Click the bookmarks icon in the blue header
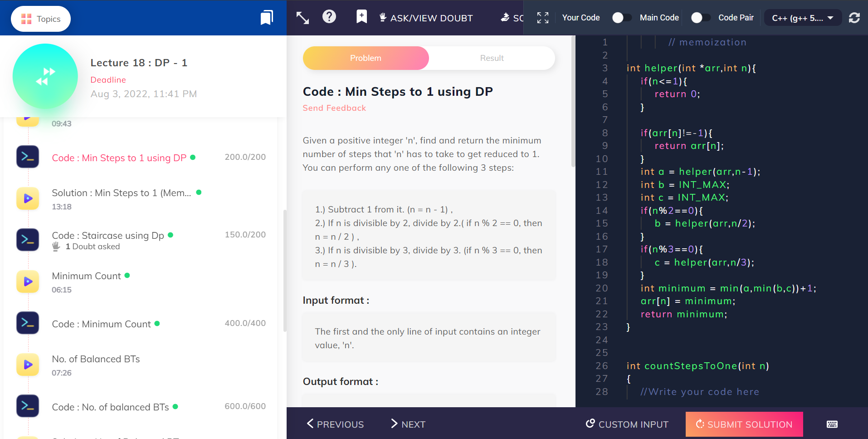The image size is (868, 439). pos(267,18)
